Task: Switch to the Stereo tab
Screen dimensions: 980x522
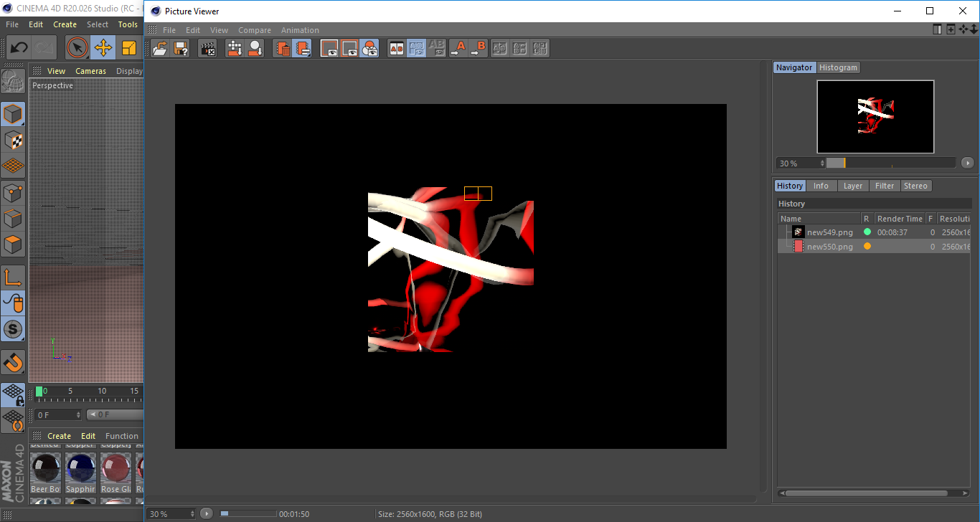Action: [915, 186]
